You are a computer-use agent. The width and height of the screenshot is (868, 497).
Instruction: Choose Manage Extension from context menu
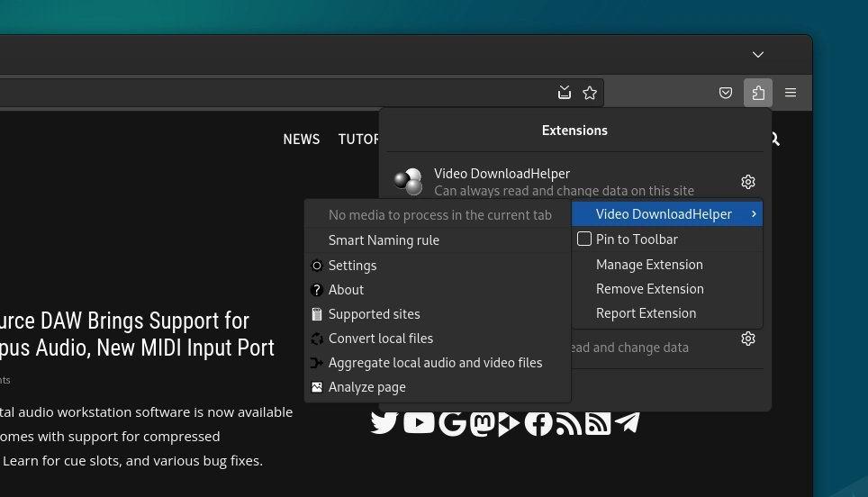coord(649,265)
